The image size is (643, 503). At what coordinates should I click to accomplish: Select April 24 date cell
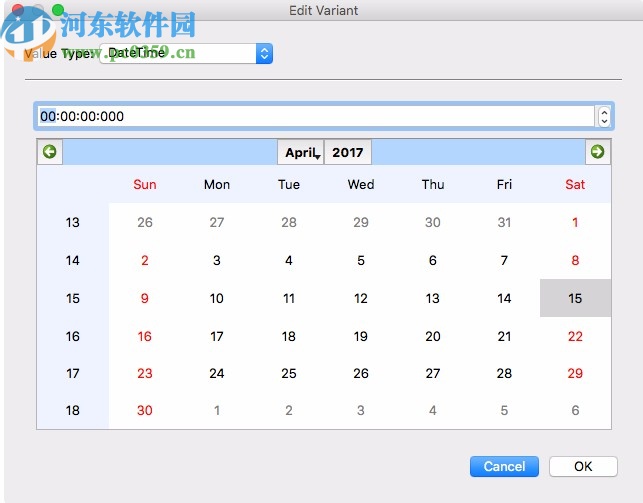(x=217, y=373)
